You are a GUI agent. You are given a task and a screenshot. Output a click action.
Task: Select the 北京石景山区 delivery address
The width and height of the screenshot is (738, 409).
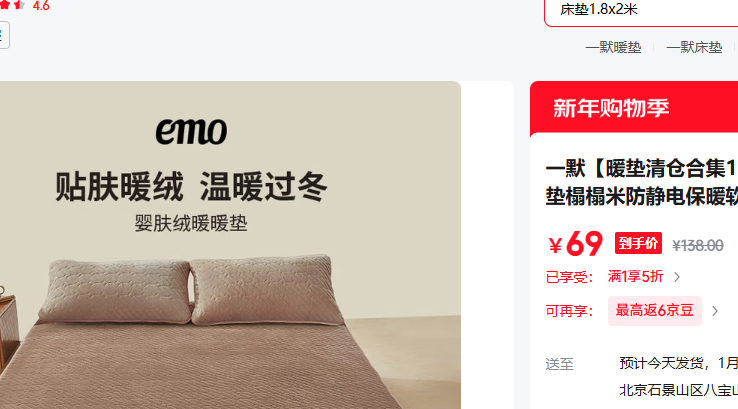pyautogui.click(x=678, y=390)
